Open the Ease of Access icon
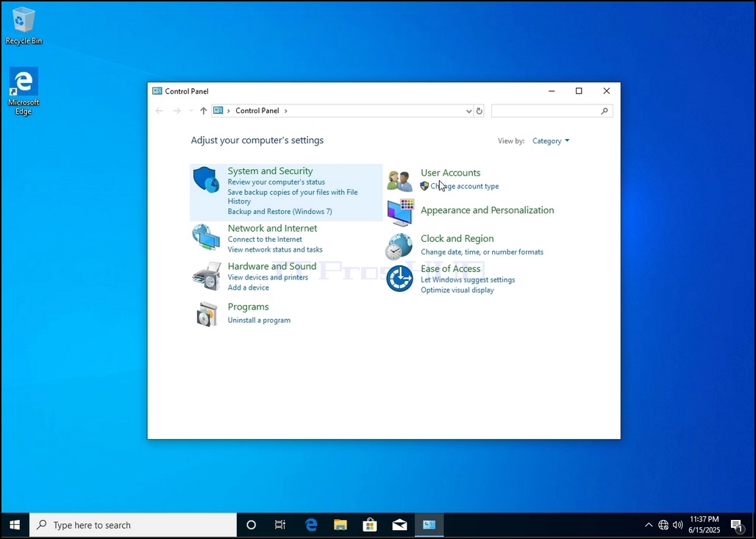The width and height of the screenshot is (756, 539). pos(399,278)
